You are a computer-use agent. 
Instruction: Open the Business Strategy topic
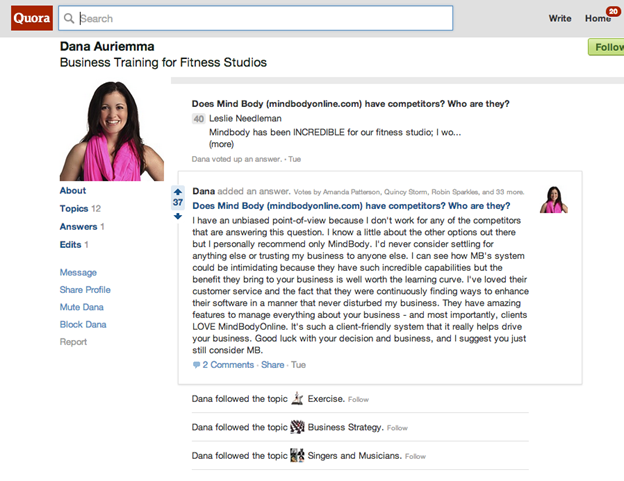[x=344, y=427]
